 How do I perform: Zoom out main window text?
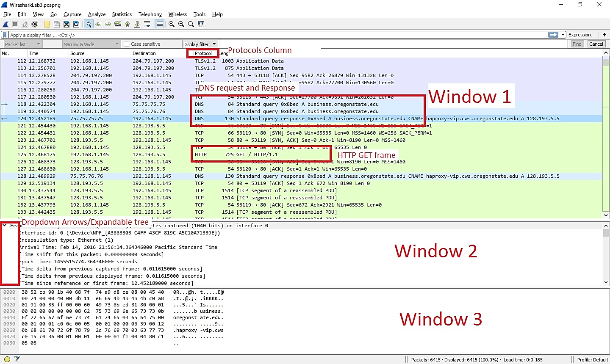(181, 24)
